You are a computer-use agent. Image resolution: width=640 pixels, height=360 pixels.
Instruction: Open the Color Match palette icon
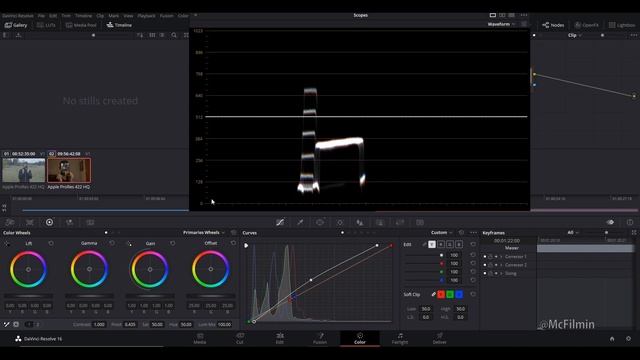pyautogui.click(x=30, y=222)
